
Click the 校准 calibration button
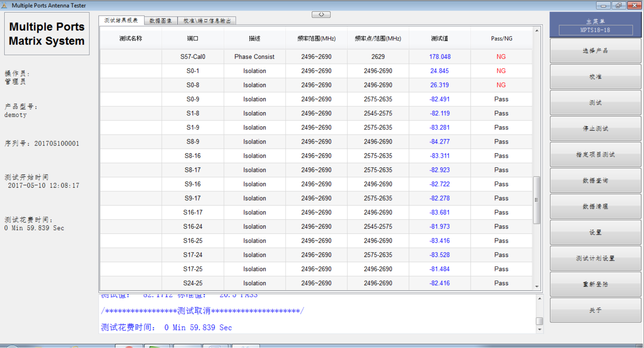pos(595,77)
